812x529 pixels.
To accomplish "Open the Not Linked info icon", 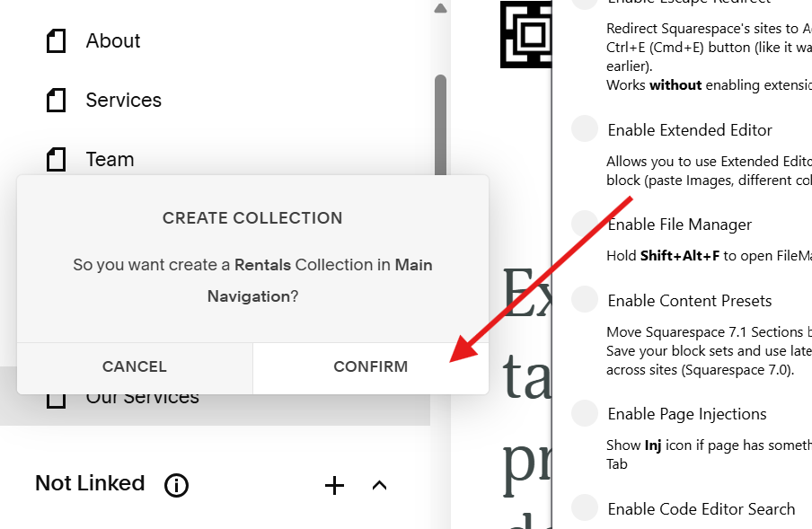I will coord(176,485).
